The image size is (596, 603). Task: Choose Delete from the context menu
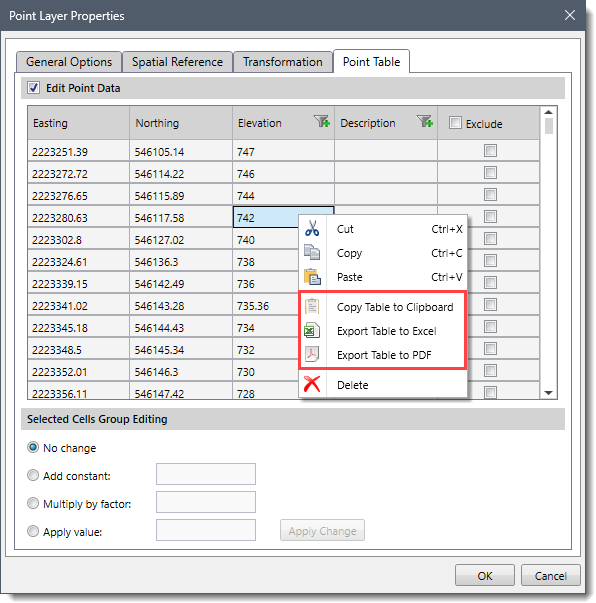[383, 385]
